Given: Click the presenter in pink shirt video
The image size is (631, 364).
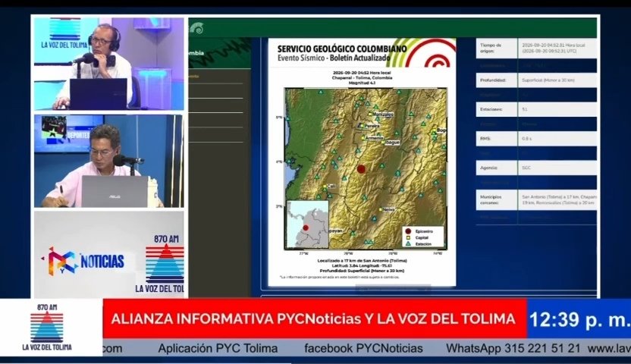Looking at the screenshot, I should [x=109, y=161].
